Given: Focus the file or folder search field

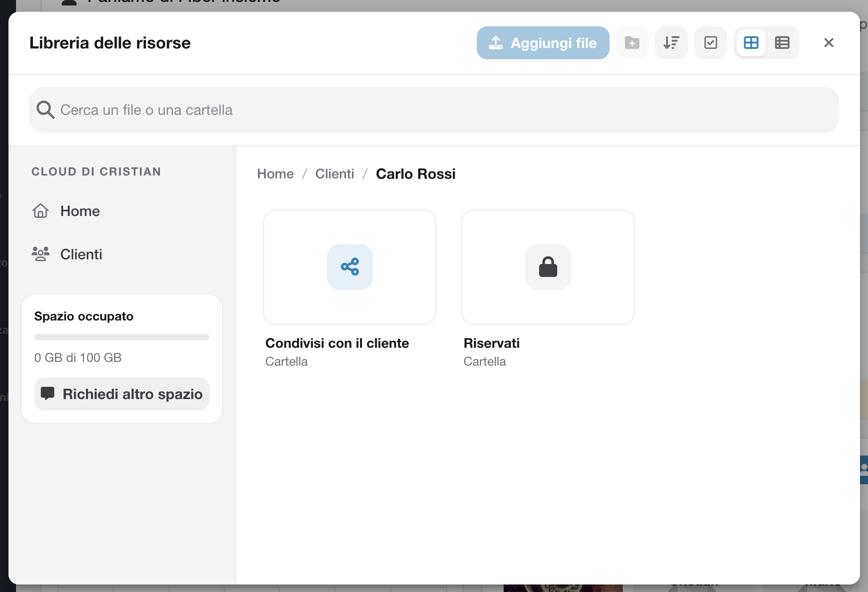Looking at the screenshot, I should coord(434,110).
